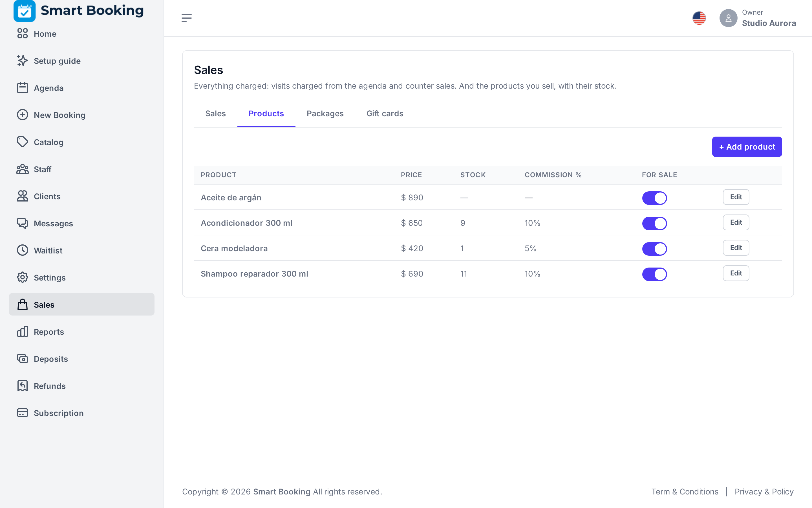Switch to the Gift cards tab
Viewport: 812px width, 508px height.
[x=385, y=114]
